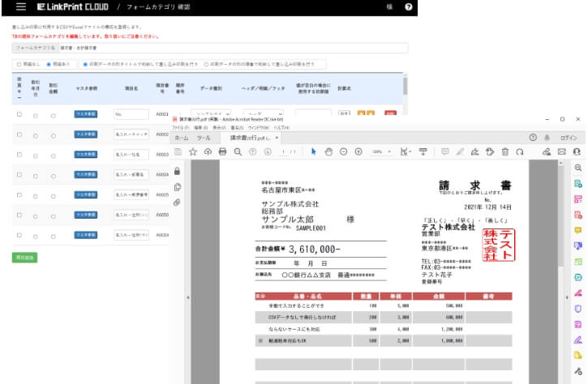Image resolution: width=588 pixels, height=384 pixels.
Task: Click the padlock icon in Acrobat left pane
Action: click(x=177, y=171)
